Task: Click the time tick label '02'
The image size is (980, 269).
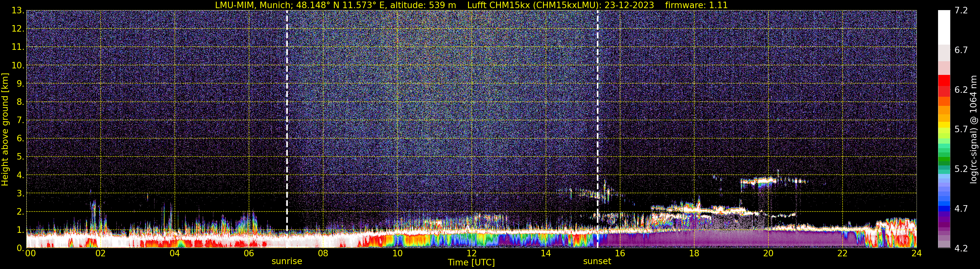Action: click(101, 253)
